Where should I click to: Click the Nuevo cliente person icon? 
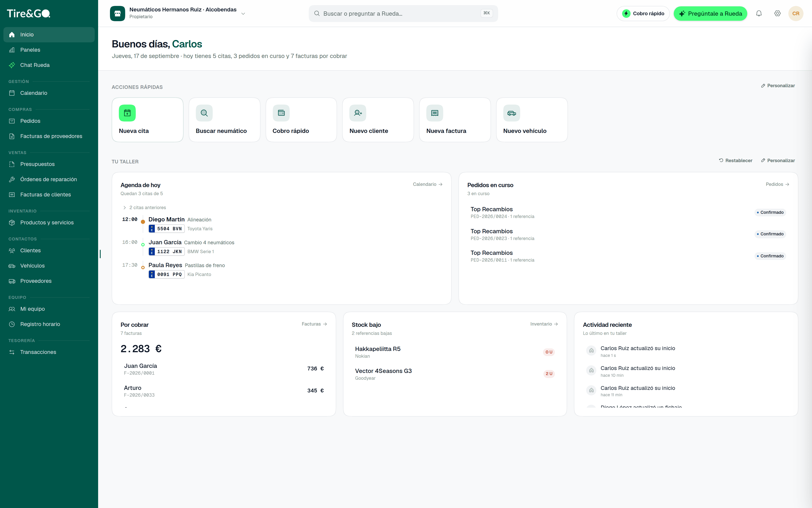point(358,113)
